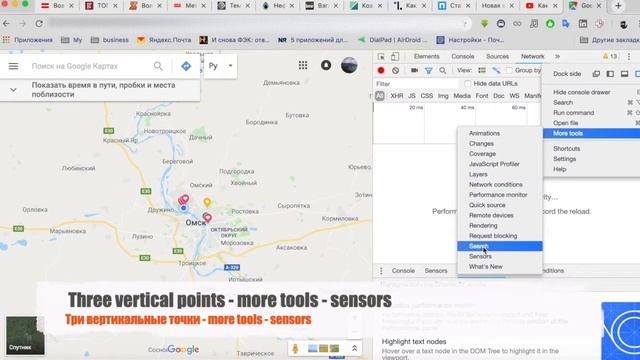Click the capture screenshots camera icon
640x360 pixels.
coord(414,70)
